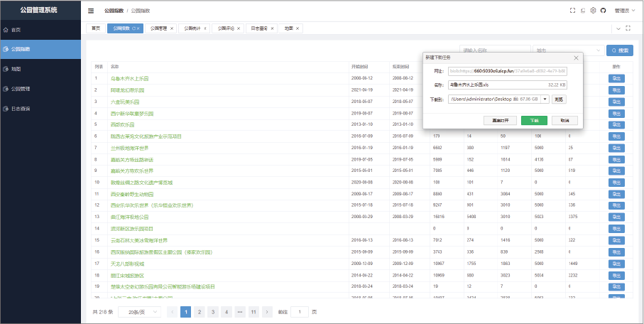Expand the download path dropdown arrow
Screen dimensions: 644x324
pyautogui.click(x=545, y=99)
